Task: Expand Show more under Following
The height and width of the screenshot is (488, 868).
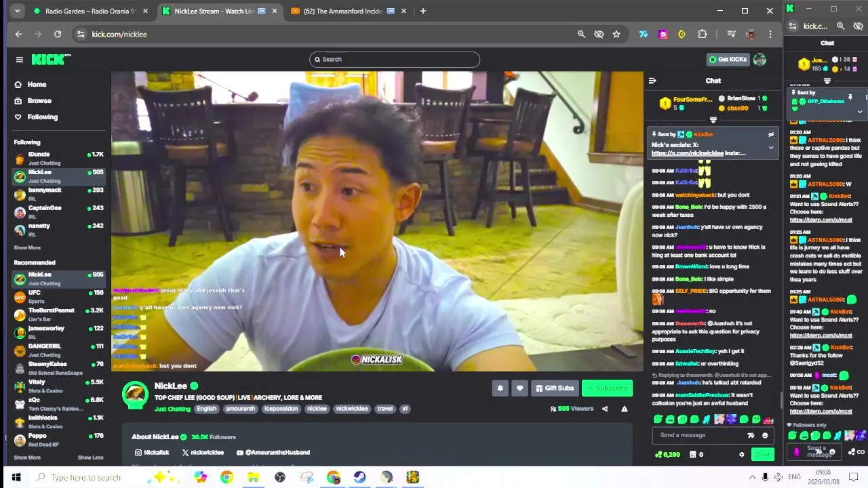Action: point(27,248)
